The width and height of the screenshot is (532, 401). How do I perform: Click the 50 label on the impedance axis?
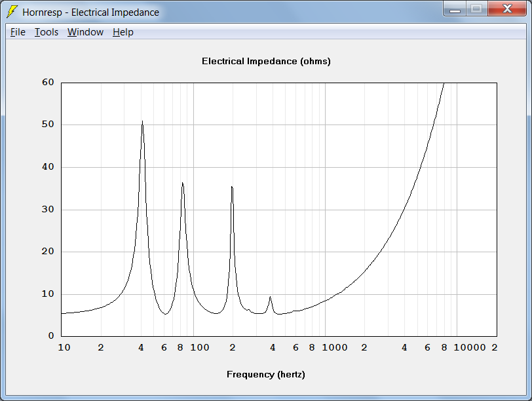pyautogui.click(x=48, y=124)
